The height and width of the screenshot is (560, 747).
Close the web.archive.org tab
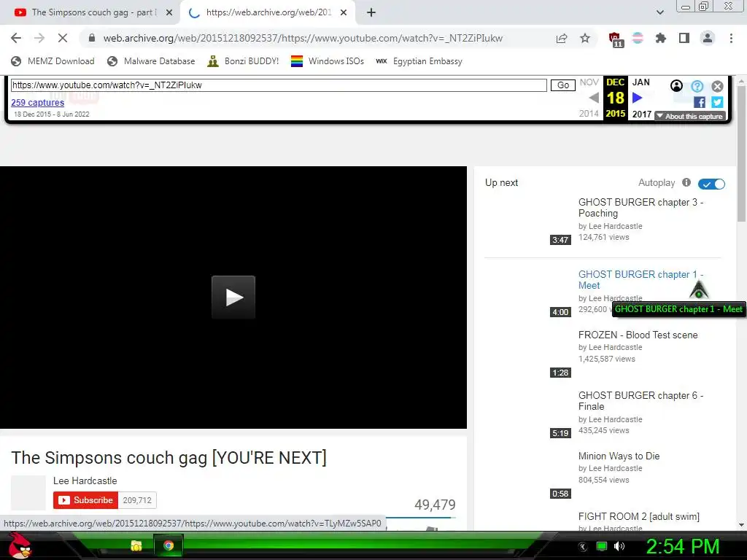pyautogui.click(x=344, y=13)
